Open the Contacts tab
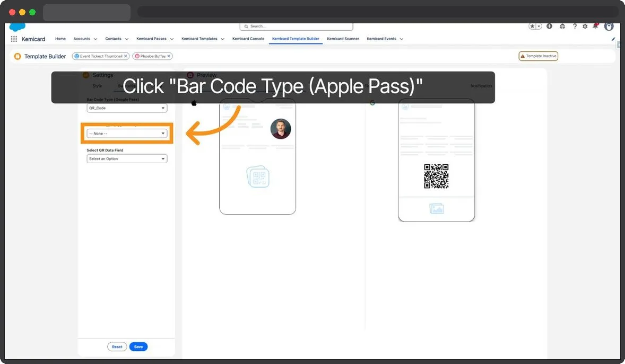625x364 pixels. 113,39
